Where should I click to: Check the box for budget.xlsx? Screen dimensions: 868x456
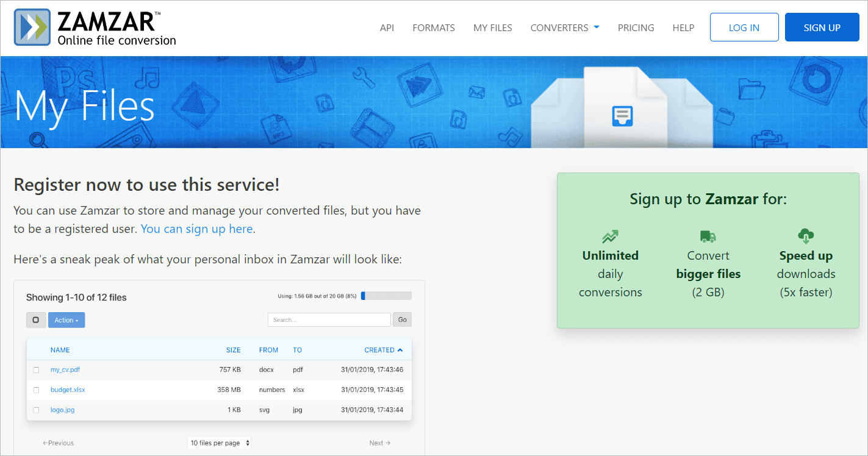click(x=36, y=390)
